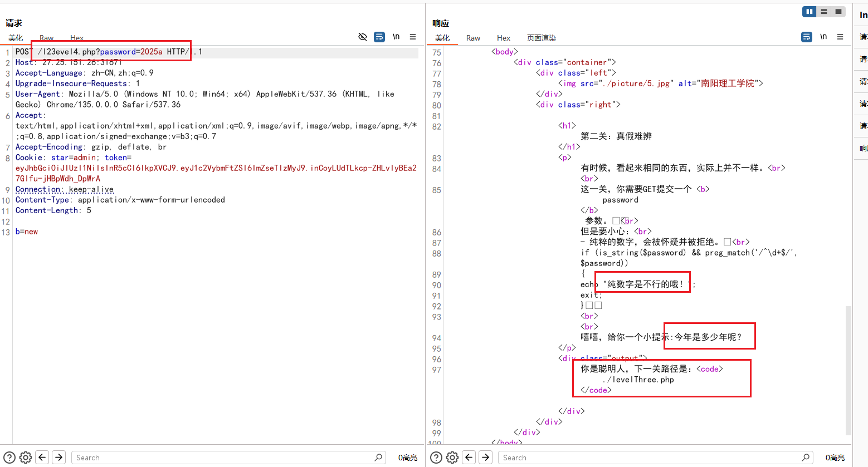Go to previous match in request search
Image resolution: width=868 pixels, height=467 pixels.
42,458
